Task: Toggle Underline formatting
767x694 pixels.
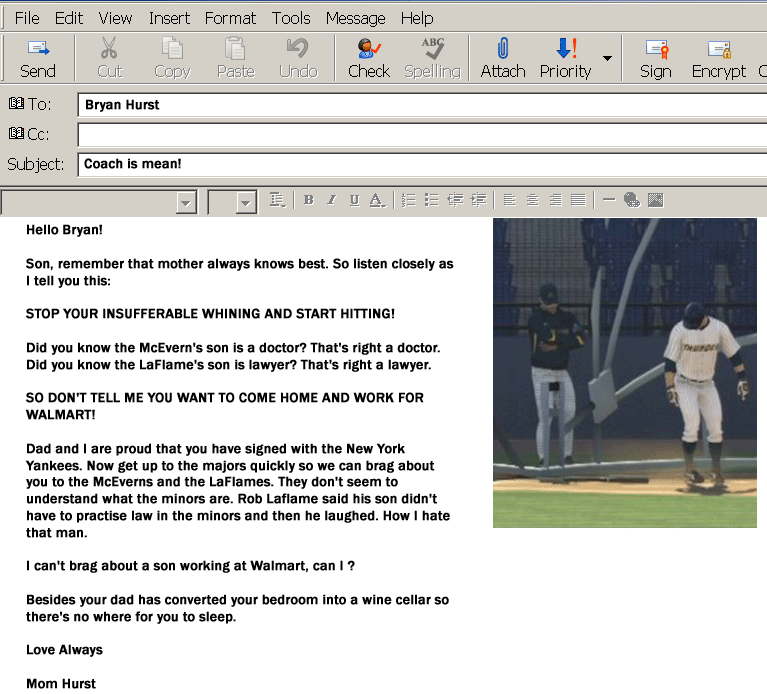Action: pos(354,200)
